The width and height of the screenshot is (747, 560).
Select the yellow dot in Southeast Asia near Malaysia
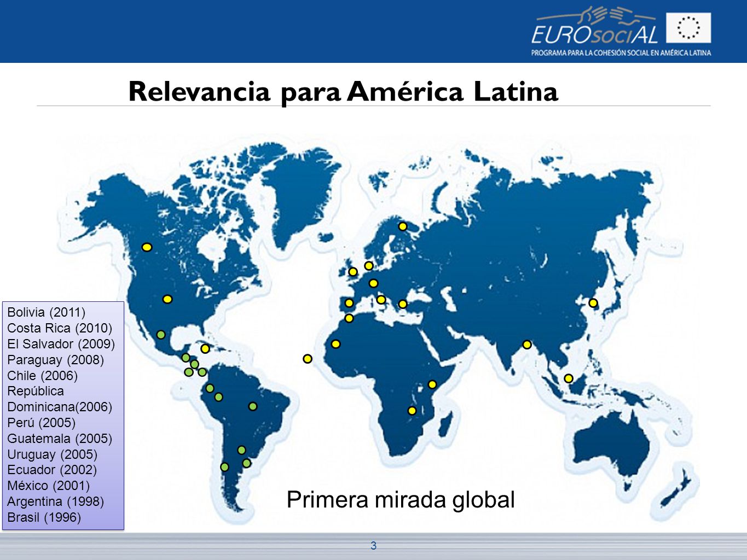569,378
